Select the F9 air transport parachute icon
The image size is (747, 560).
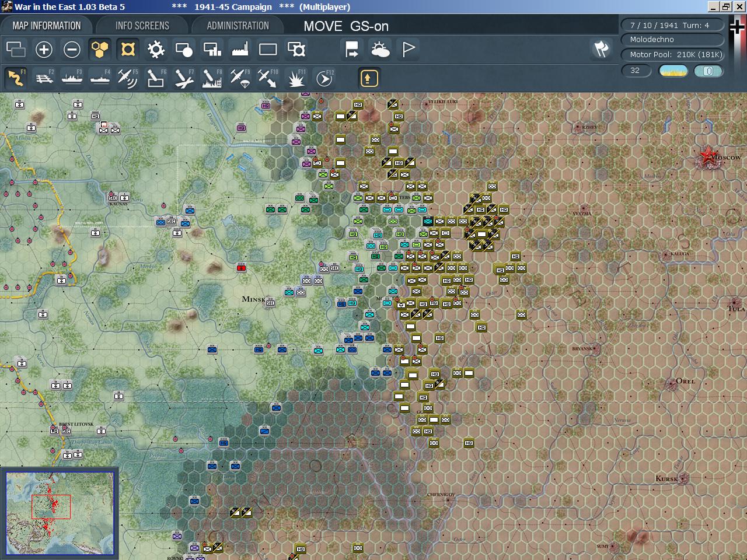click(240, 78)
